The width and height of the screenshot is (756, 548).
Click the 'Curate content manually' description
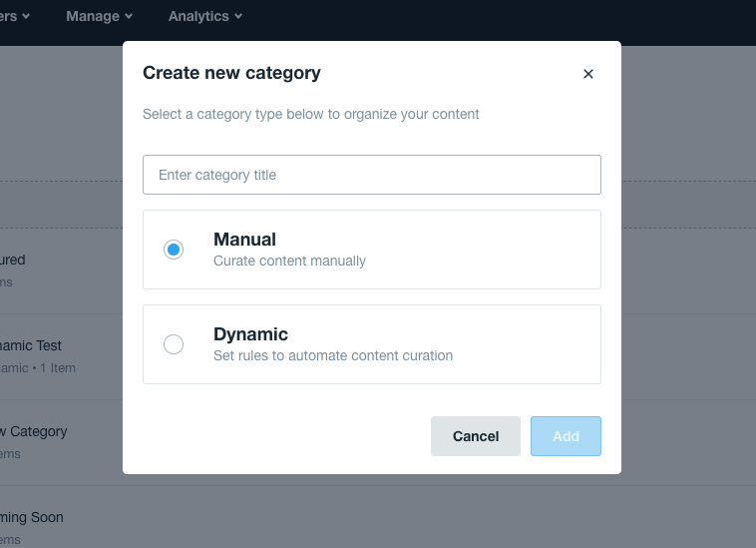289,262
